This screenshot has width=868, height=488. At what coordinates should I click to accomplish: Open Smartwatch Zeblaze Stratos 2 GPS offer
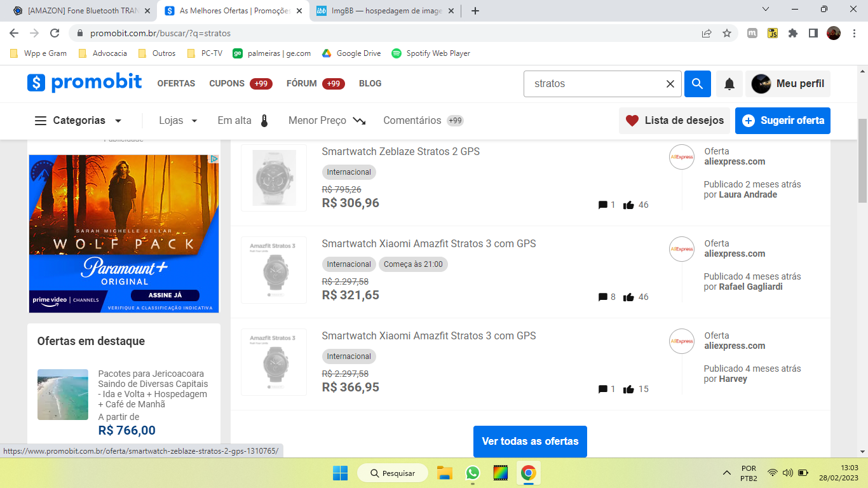pyautogui.click(x=401, y=152)
